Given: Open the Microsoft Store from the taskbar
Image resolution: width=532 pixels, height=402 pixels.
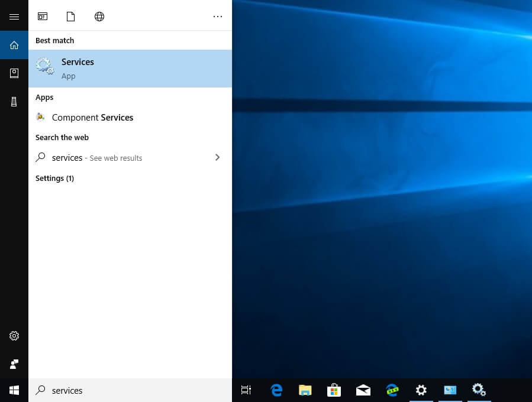Looking at the screenshot, I should pyautogui.click(x=334, y=390).
